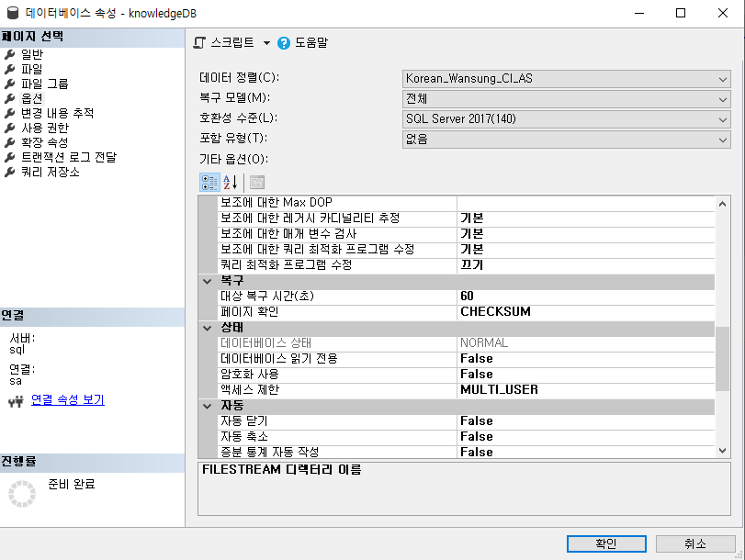The image size is (745, 560).
Task: Click the 확인 button
Action: pos(606,543)
